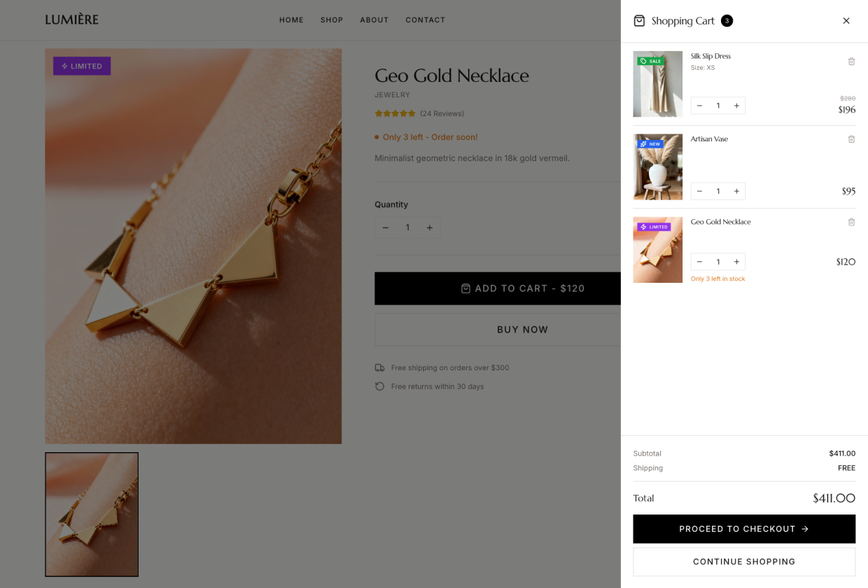Image resolution: width=868 pixels, height=588 pixels.
Task: Navigate to the CONTACT page
Action: point(426,20)
